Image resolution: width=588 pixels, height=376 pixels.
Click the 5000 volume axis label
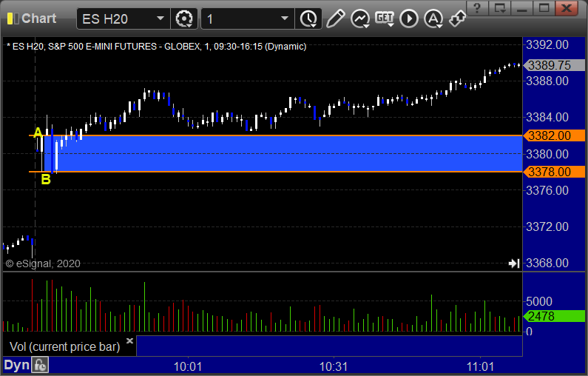[x=539, y=301]
